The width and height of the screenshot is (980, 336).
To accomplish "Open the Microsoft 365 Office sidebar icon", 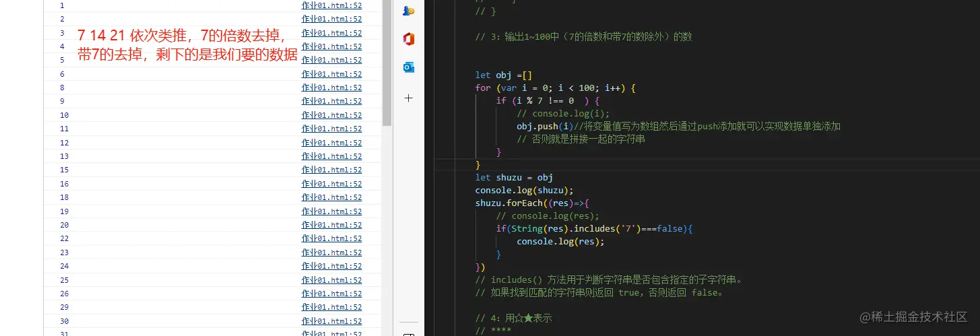I will pyautogui.click(x=408, y=39).
